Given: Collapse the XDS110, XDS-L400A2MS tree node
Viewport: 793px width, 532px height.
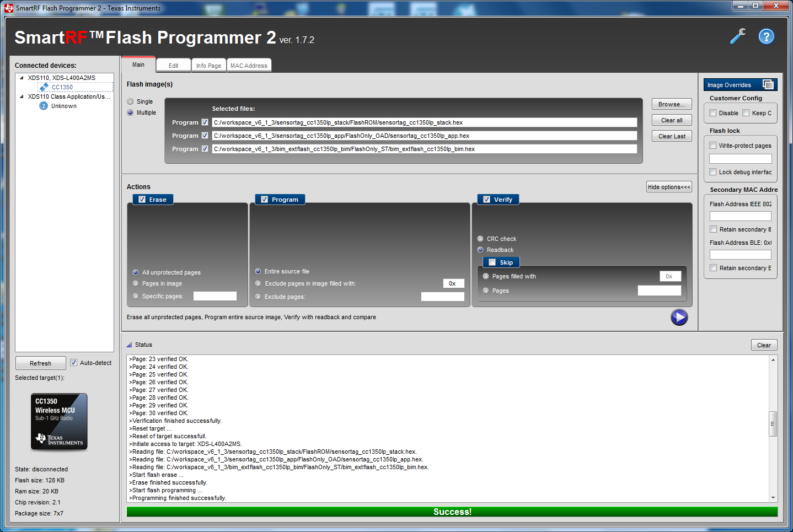Looking at the screenshot, I should click(22, 78).
